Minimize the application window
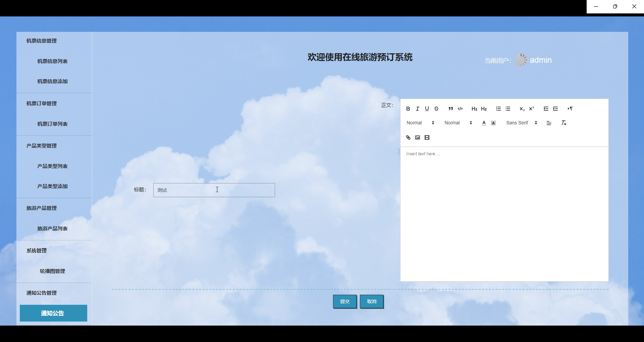This screenshot has height=342, width=644. click(596, 7)
